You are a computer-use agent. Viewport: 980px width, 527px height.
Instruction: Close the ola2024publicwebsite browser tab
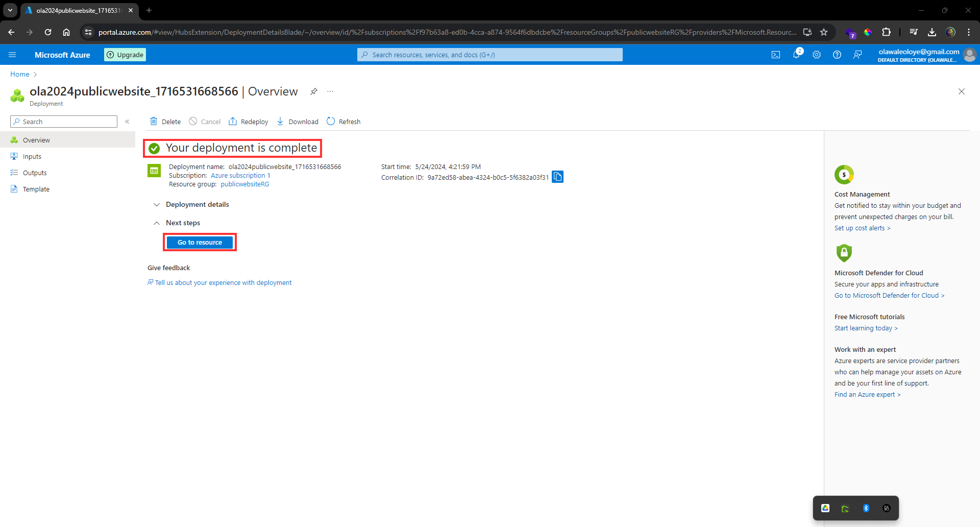131,10
